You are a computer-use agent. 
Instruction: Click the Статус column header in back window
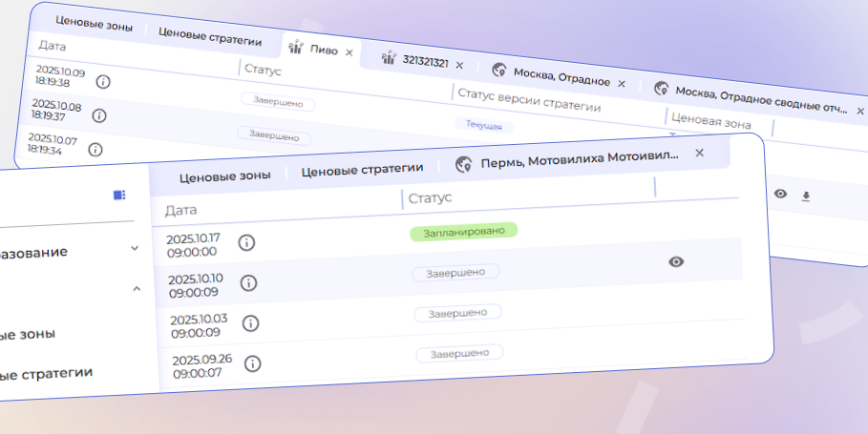263,71
